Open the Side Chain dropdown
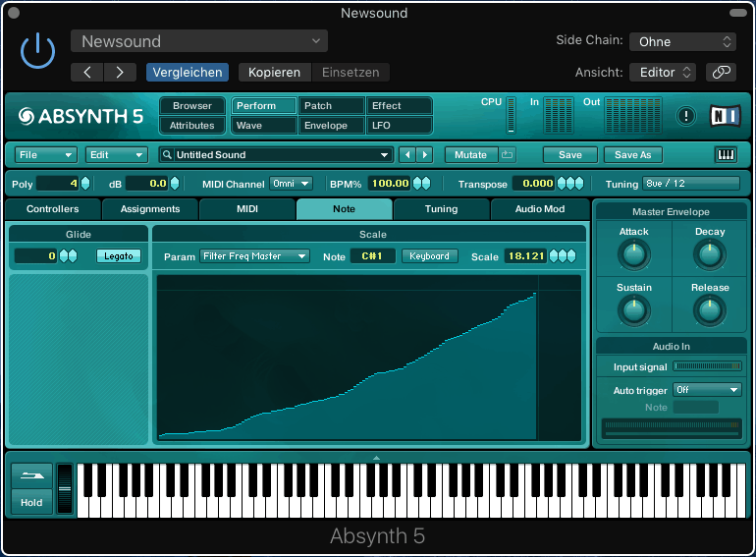The image size is (756, 557). pyautogui.click(x=682, y=42)
